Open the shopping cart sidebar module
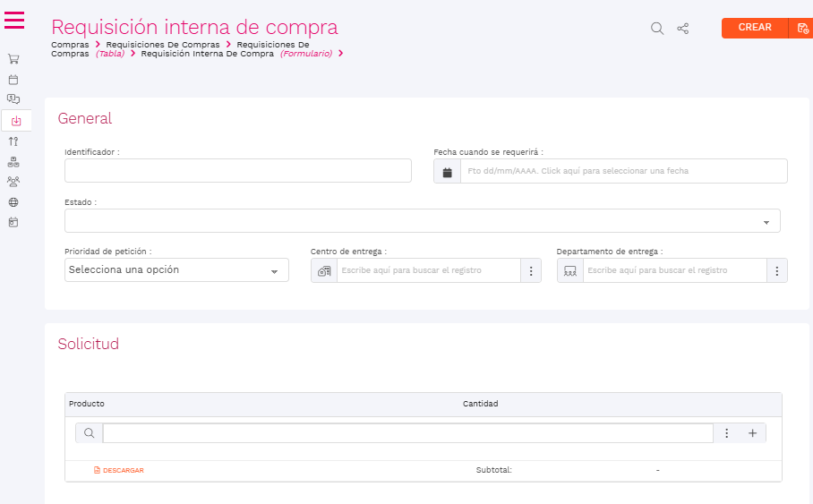Screen dimensions: 813x504 pos(13,59)
